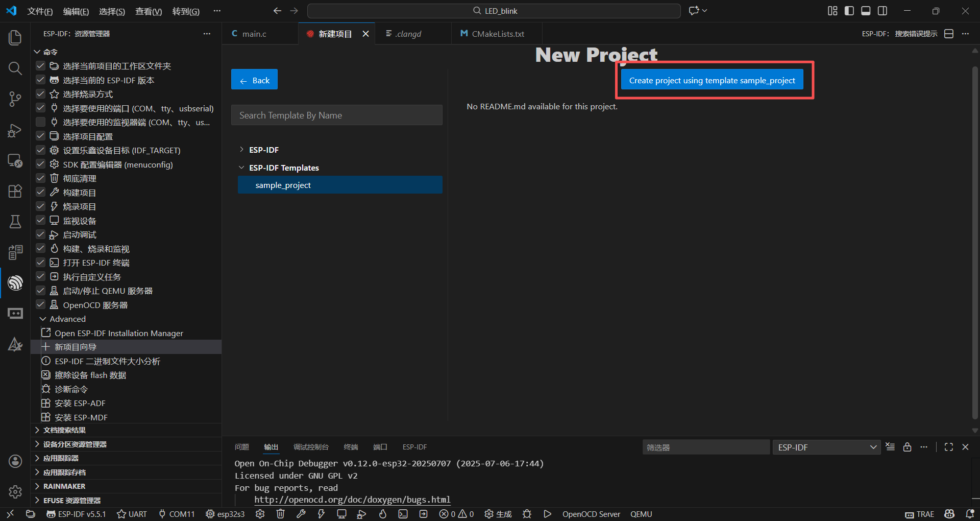The height and width of the screenshot is (521, 980).
Task: Open the Search view in activity bar
Action: (15, 68)
